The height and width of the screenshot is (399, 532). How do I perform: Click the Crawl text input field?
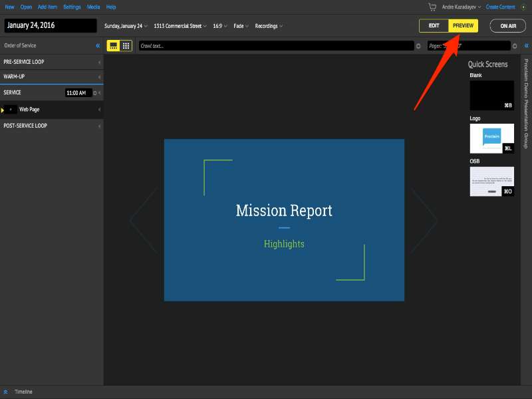(x=275, y=46)
